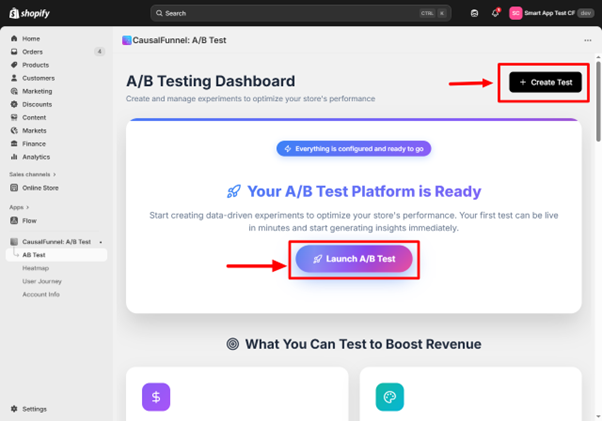Click the Settings gear icon
Image resolution: width=602 pixels, height=421 pixels.
(x=14, y=409)
